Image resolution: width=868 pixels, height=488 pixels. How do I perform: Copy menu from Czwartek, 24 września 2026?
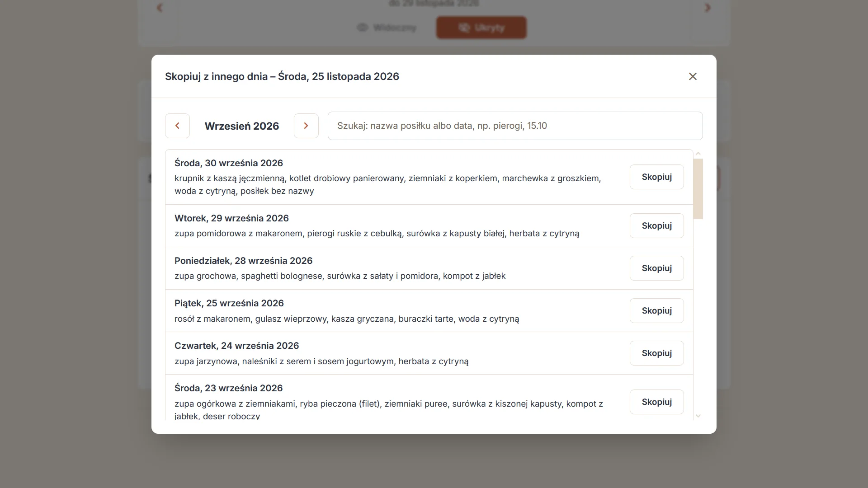click(x=656, y=353)
